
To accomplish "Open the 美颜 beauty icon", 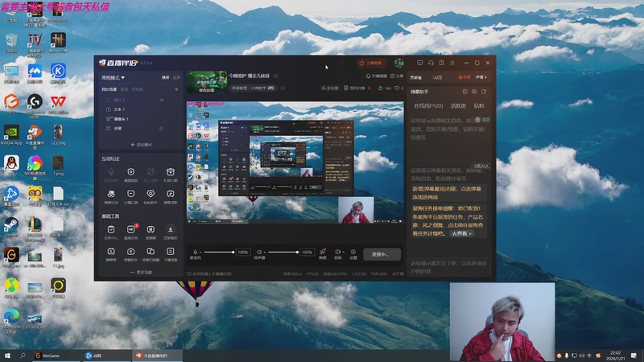I will pyautogui.click(x=323, y=253).
